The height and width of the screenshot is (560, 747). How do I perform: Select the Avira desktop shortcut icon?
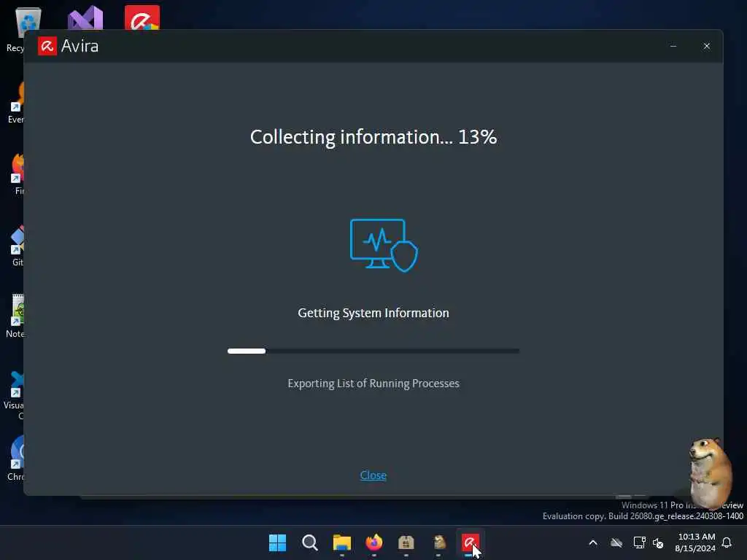tap(142, 17)
